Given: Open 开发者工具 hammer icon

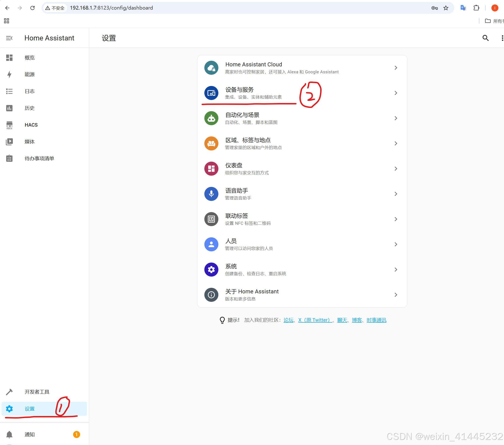Looking at the screenshot, I should 9,392.
